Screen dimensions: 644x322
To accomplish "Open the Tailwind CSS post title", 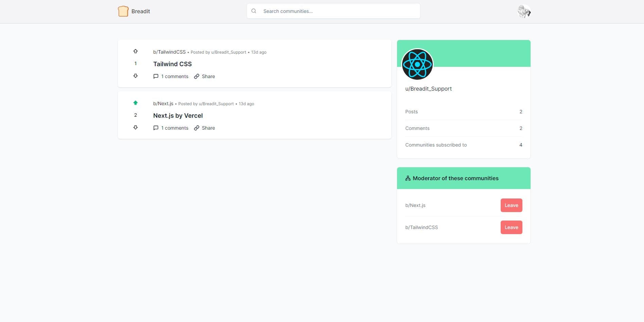I will 172,64.
